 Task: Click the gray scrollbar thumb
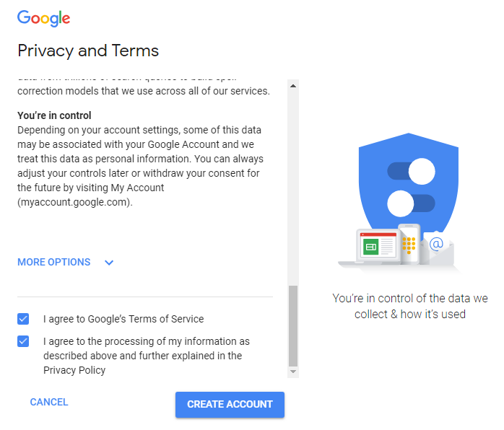point(293,325)
